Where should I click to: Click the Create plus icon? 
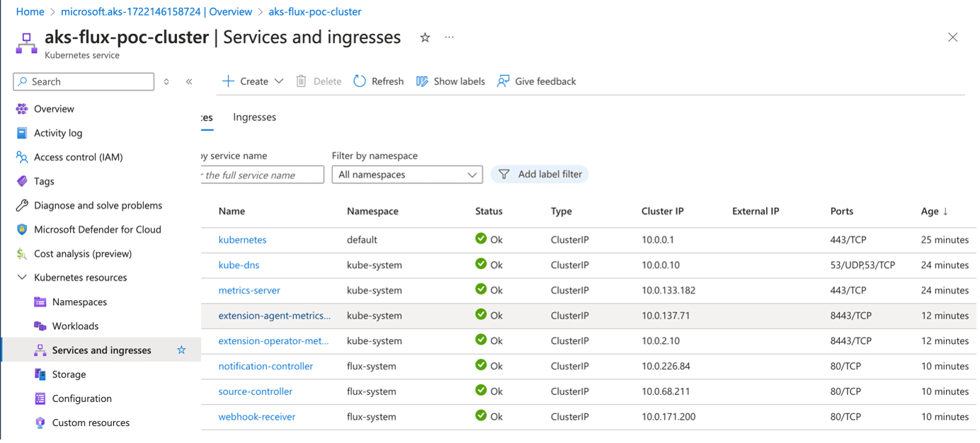click(228, 81)
